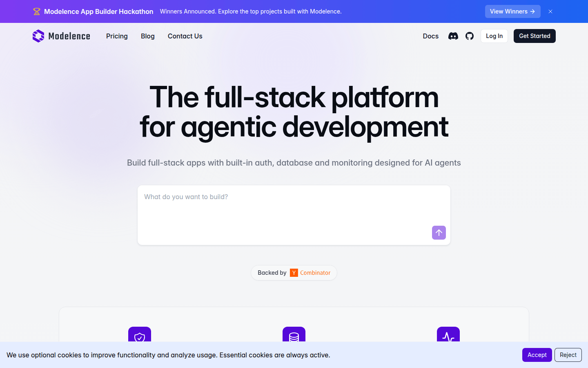Click the Modelence logo
The image size is (588, 368).
[60, 36]
